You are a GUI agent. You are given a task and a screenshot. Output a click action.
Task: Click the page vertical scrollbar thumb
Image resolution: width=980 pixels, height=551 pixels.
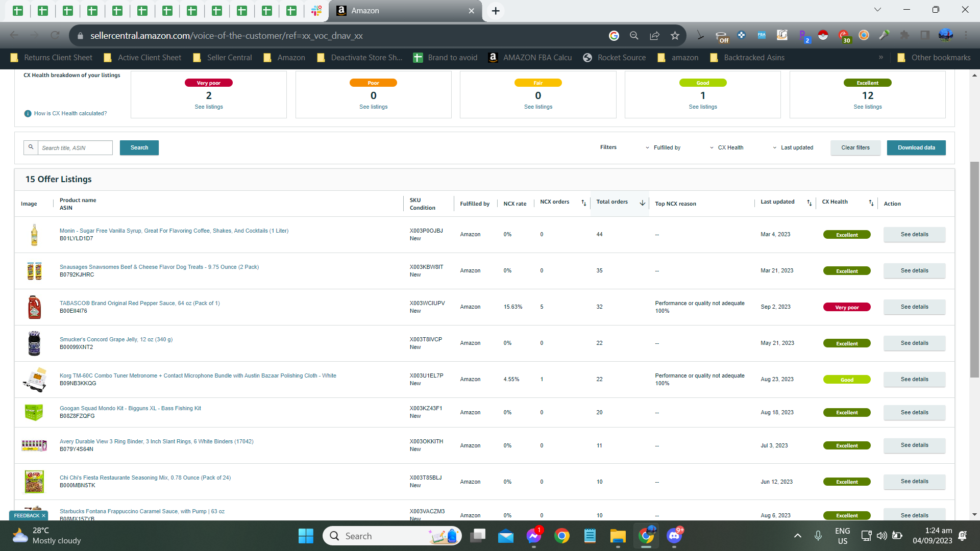pos(974,269)
